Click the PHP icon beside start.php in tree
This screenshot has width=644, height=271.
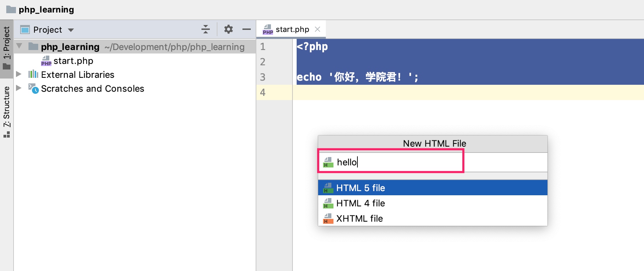pyautogui.click(x=46, y=61)
